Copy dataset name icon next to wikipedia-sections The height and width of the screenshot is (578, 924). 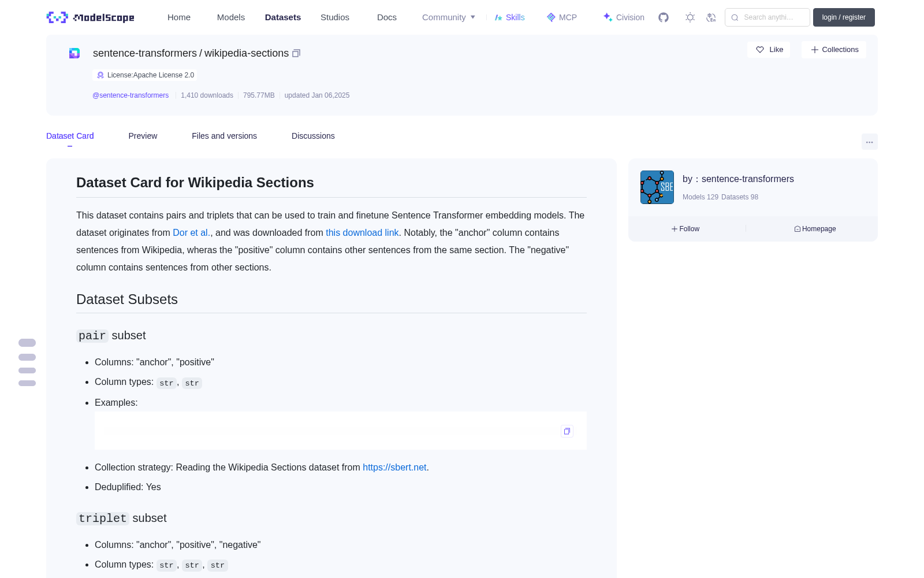pyautogui.click(x=296, y=53)
